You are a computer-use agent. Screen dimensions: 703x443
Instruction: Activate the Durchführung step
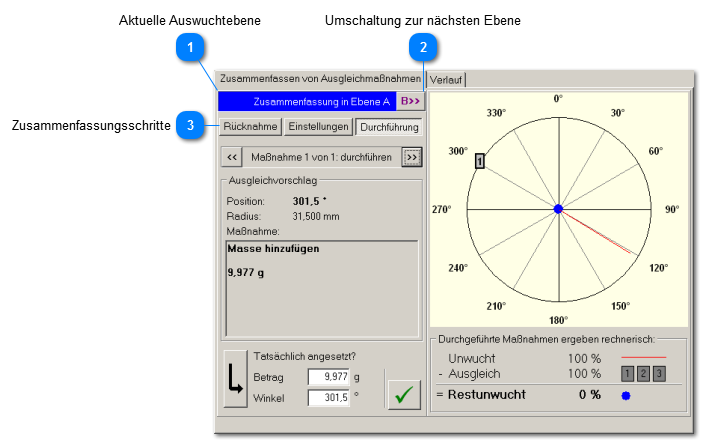point(389,127)
